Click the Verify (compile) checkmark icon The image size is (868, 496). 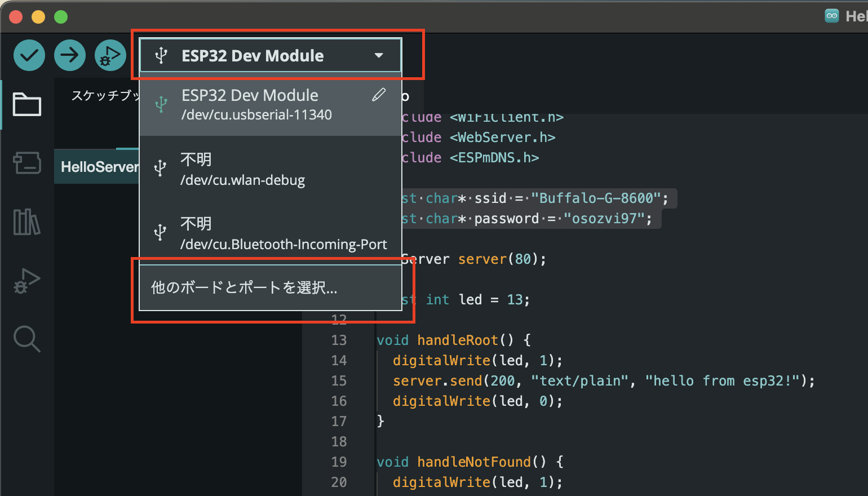[29, 55]
